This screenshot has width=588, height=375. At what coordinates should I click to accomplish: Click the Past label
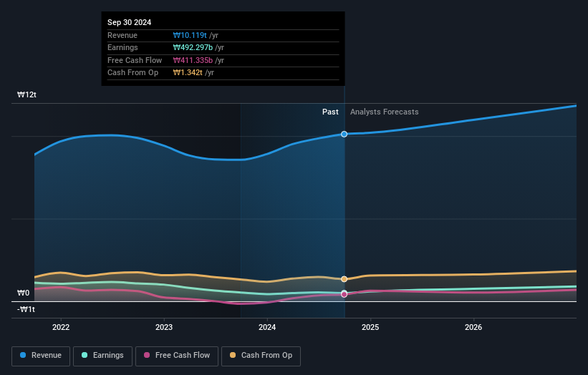(x=330, y=112)
